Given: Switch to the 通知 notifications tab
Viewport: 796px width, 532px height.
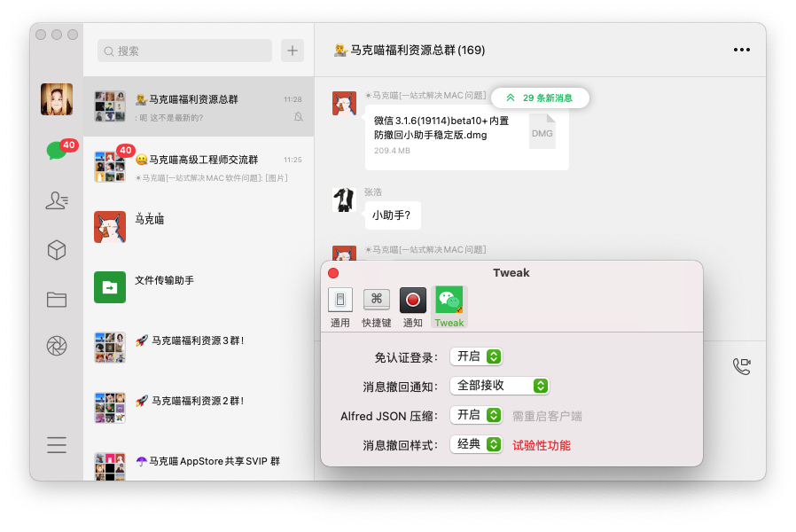Looking at the screenshot, I should (413, 307).
